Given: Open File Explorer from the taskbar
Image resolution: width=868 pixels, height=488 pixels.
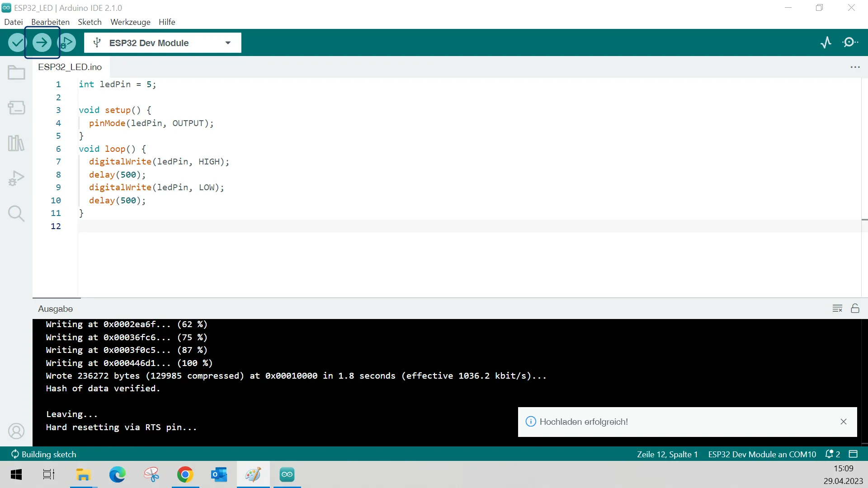Looking at the screenshot, I should point(83,474).
